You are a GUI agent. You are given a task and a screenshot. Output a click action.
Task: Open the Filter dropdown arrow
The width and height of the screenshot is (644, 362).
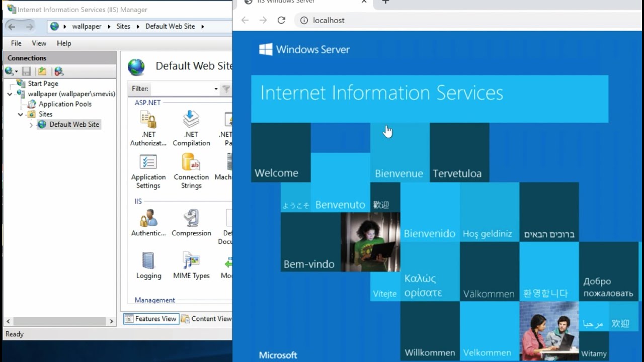216,89
